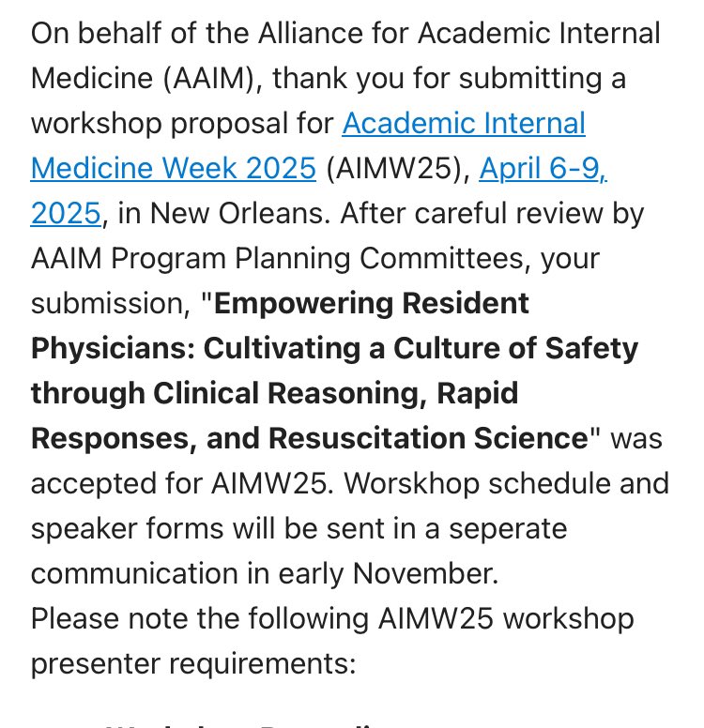Screen dimensions: 704x728
Task: Click the bold 'Resuscitation Science' text
Action: point(428,438)
